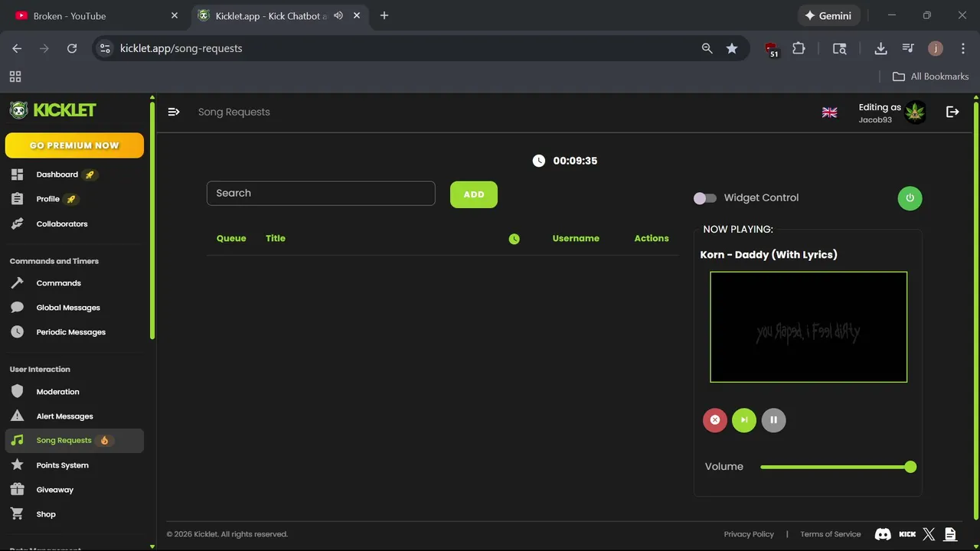Image resolution: width=980 pixels, height=551 pixels.
Task: Click the clock duration column icon
Action: 514,239
